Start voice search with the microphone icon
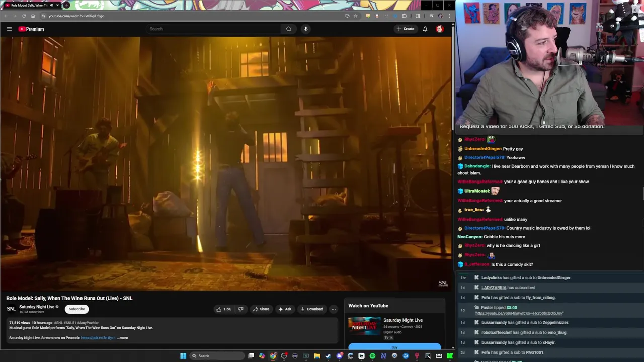 point(305,29)
